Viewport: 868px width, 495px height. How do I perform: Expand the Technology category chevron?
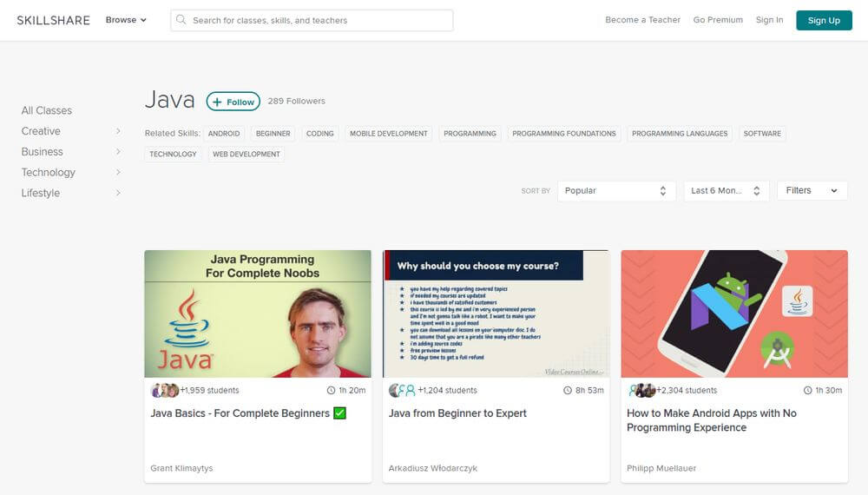click(x=118, y=172)
